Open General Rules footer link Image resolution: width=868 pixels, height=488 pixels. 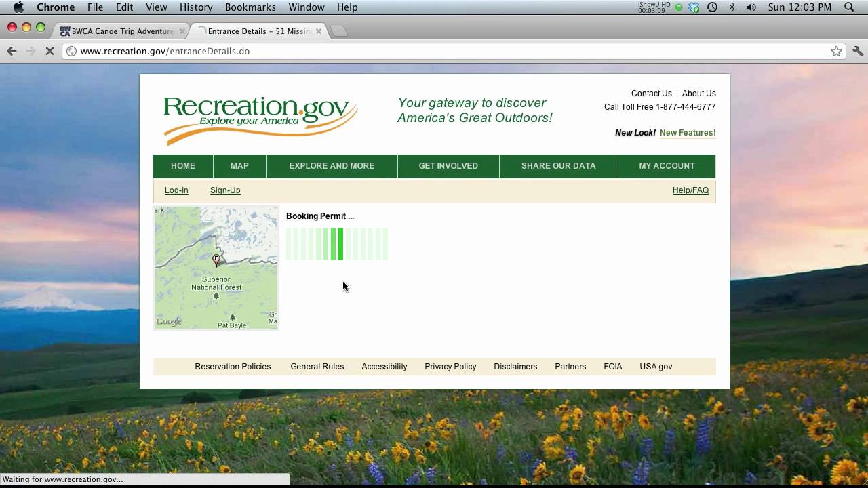point(317,367)
